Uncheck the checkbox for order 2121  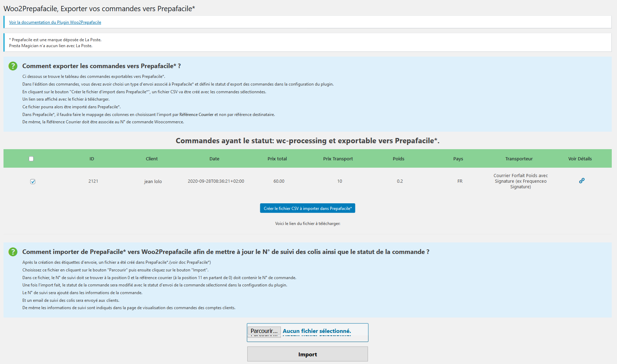pos(33,181)
